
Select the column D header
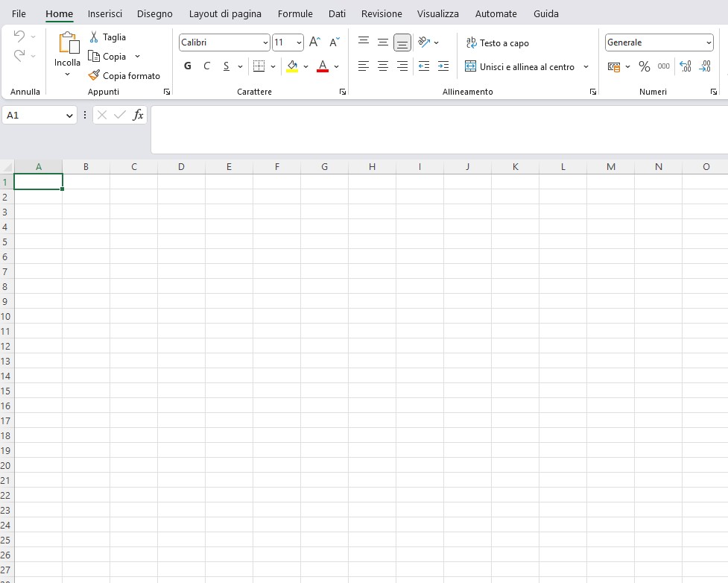point(181,166)
